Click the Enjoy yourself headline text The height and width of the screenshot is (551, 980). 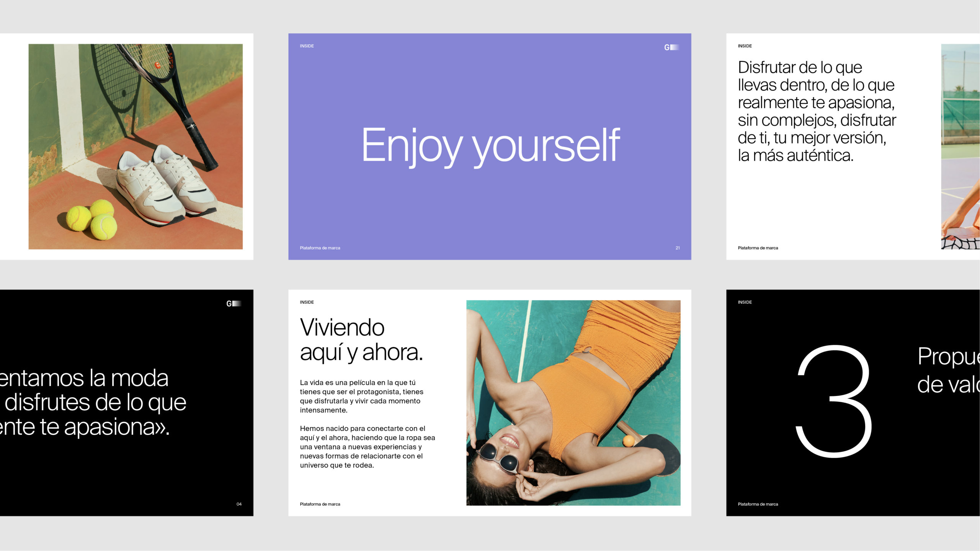[x=490, y=146]
